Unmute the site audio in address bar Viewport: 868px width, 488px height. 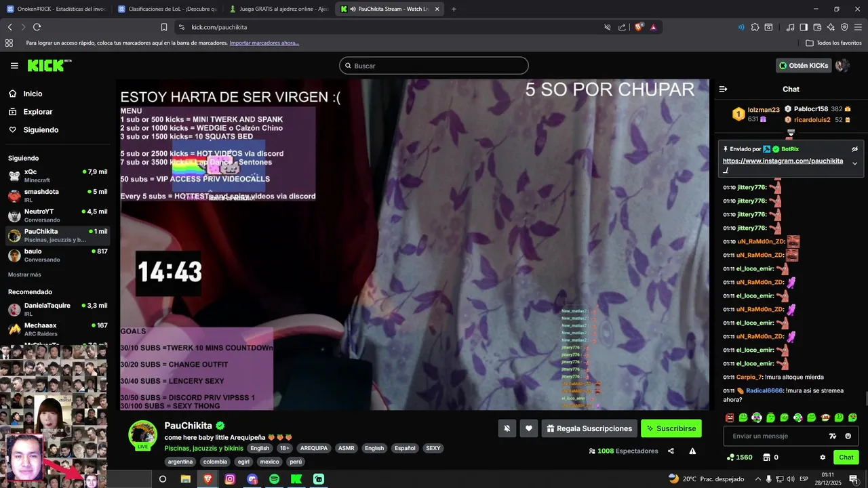[x=608, y=27]
